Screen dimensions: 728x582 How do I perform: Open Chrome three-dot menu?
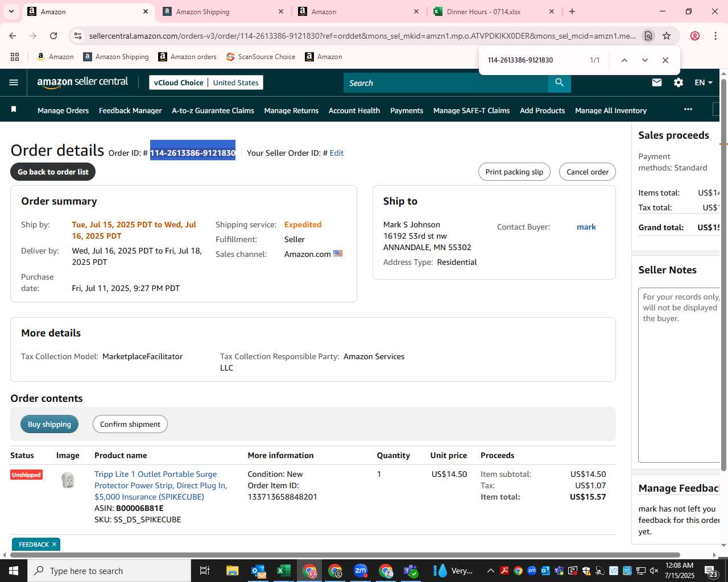tap(715, 36)
